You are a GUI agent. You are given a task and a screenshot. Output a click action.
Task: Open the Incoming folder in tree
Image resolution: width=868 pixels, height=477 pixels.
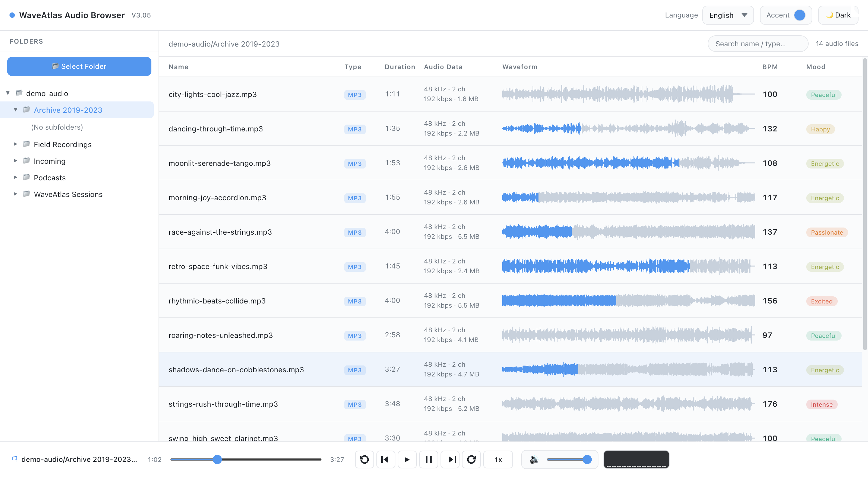pos(50,161)
